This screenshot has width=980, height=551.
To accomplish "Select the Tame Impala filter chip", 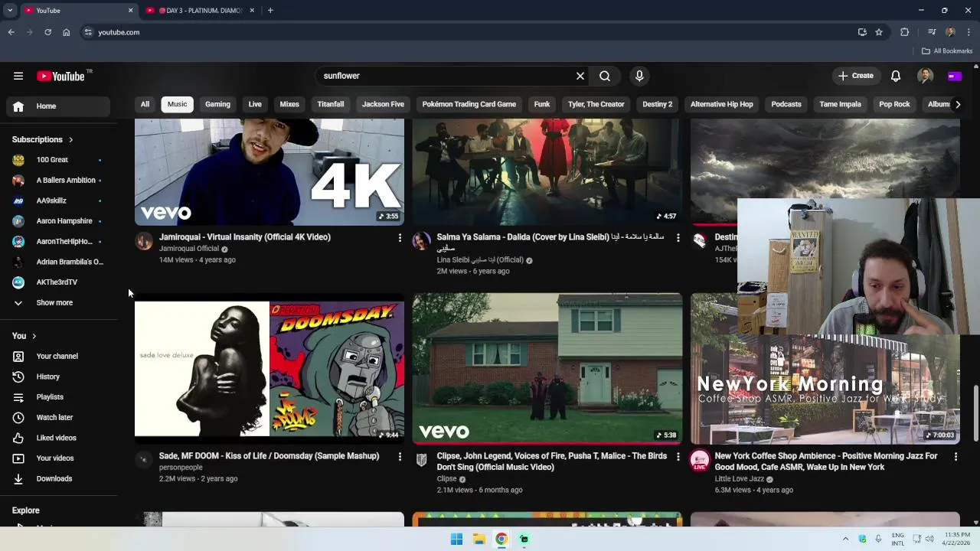I will (841, 104).
